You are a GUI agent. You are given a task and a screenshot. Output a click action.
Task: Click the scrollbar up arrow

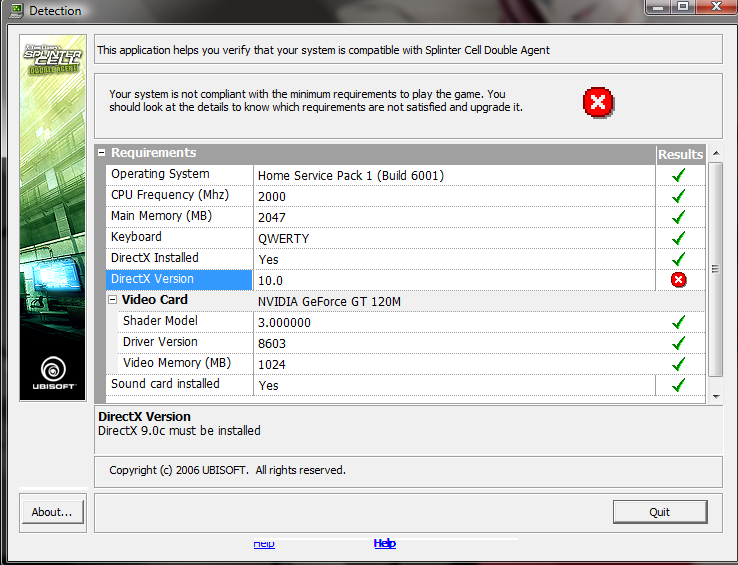716,153
